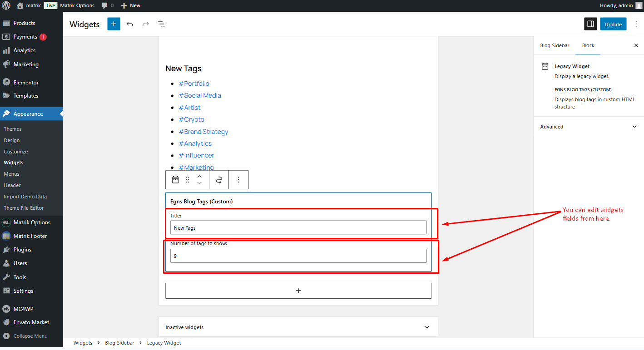644x350 pixels.
Task: Add a block with the bottom plus button
Action: click(298, 291)
